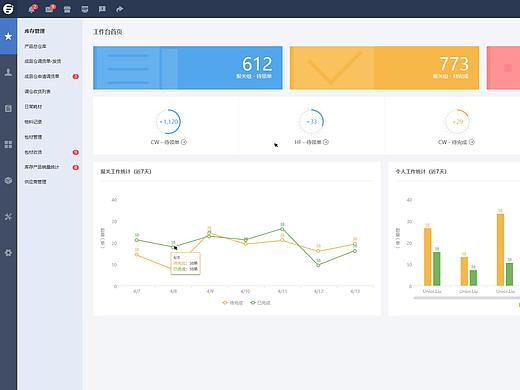This screenshot has width=520, height=390.
Task: Select the star favorites sidebar icon
Action: [8, 36]
